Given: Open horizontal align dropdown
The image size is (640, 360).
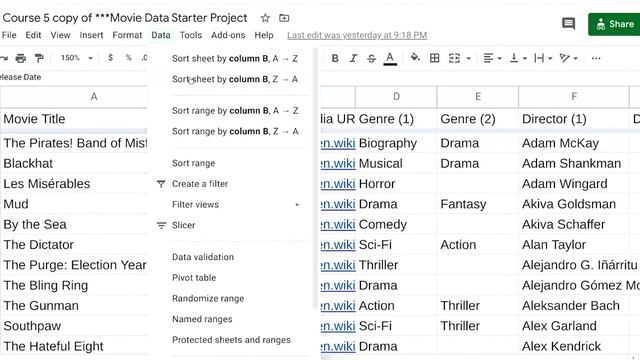Looking at the screenshot, I should point(493,58).
